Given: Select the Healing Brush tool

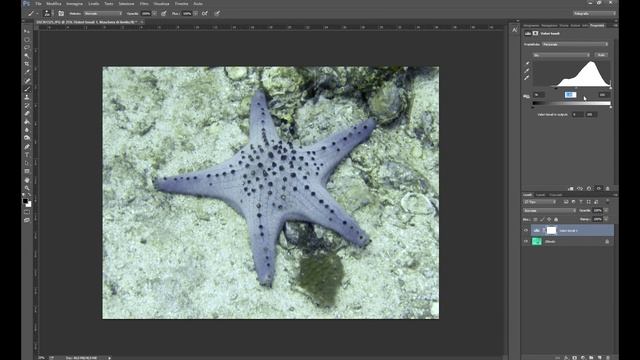Looking at the screenshot, I should (x=27, y=81).
